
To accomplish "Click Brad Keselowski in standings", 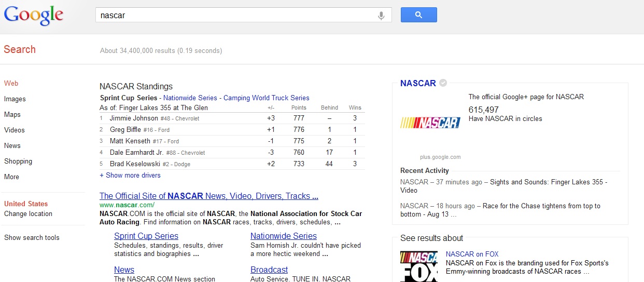I will pyautogui.click(x=135, y=164).
